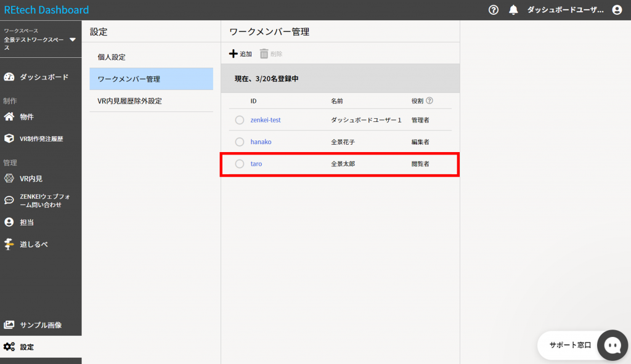Image resolution: width=631 pixels, height=364 pixels.
Task: Click the 名前 column header
Action: pyautogui.click(x=337, y=101)
